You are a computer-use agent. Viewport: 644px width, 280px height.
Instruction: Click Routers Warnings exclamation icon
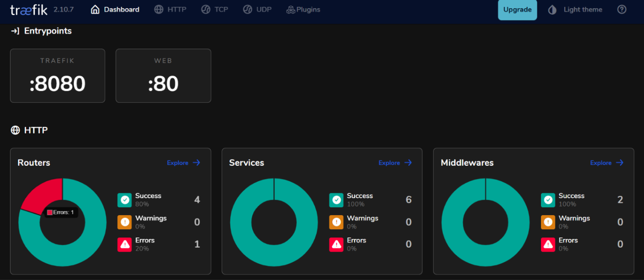pos(125,222)
